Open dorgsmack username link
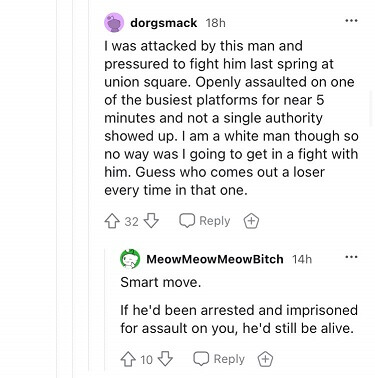 pyautogui.click(x=164, y=23)
